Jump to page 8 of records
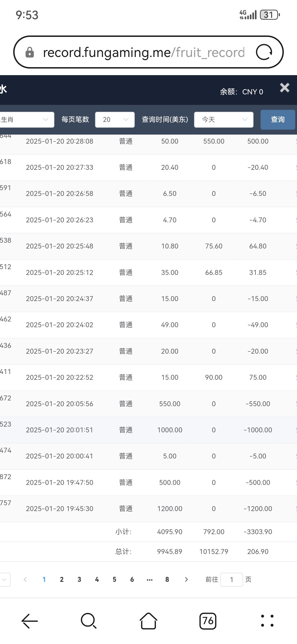The image size is (297, 644). pos(167,579)
